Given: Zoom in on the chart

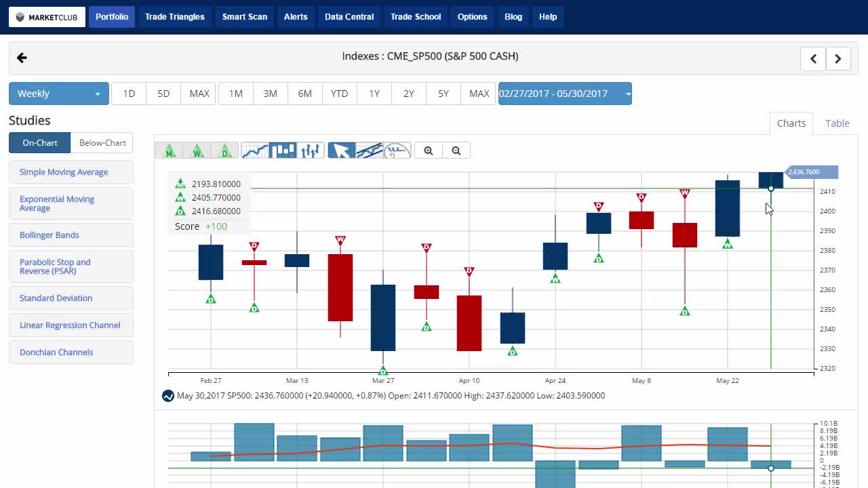Looking at the screenshot, I should pyautogui.click(x=429, y=150).
